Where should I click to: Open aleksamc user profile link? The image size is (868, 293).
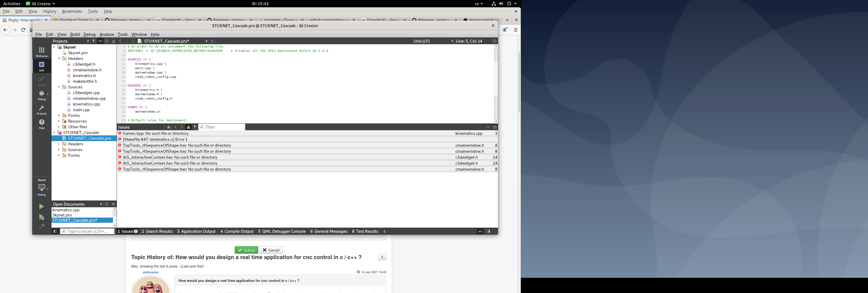click(x=151, y=272)
